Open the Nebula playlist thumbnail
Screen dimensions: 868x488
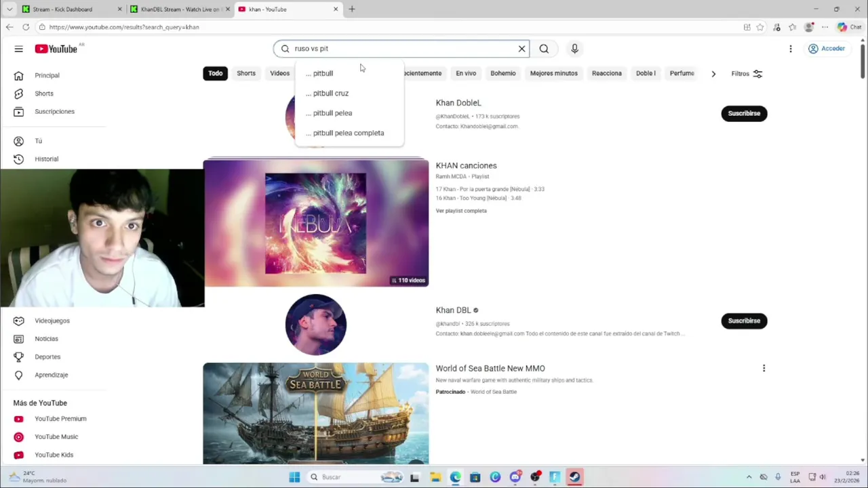pos(316,223)
